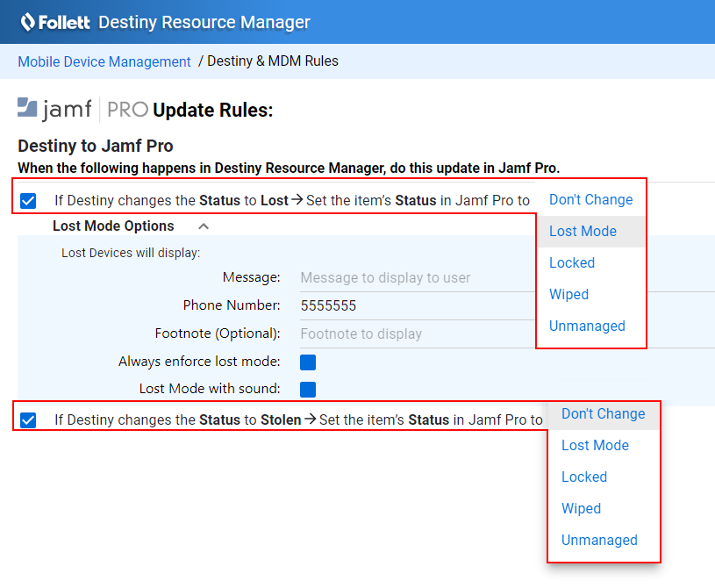715x588 pixels.
Task: Select Locked in Lost status dropdown
Action: click(591, 262)
